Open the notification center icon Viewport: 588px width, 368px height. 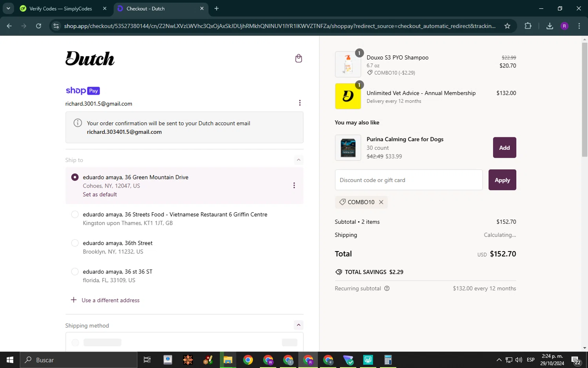[x=576, y=360]
